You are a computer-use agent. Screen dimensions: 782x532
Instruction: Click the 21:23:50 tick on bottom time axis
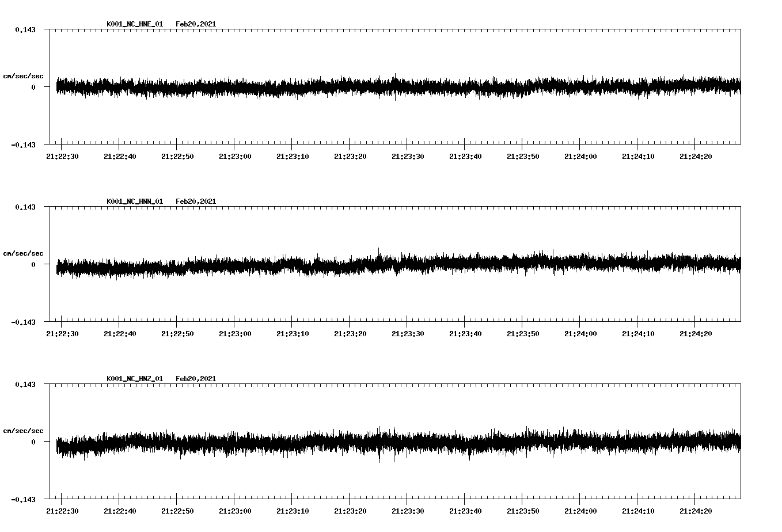click(523, 510)
